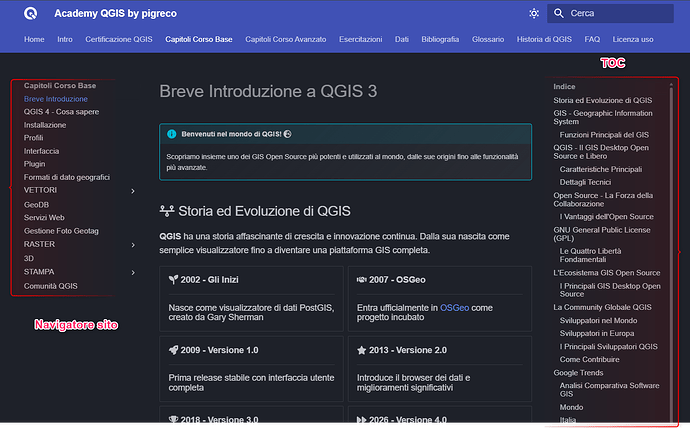Open the GeoDB page
This screenshot has height=428, width=690.
click(36, 205)
